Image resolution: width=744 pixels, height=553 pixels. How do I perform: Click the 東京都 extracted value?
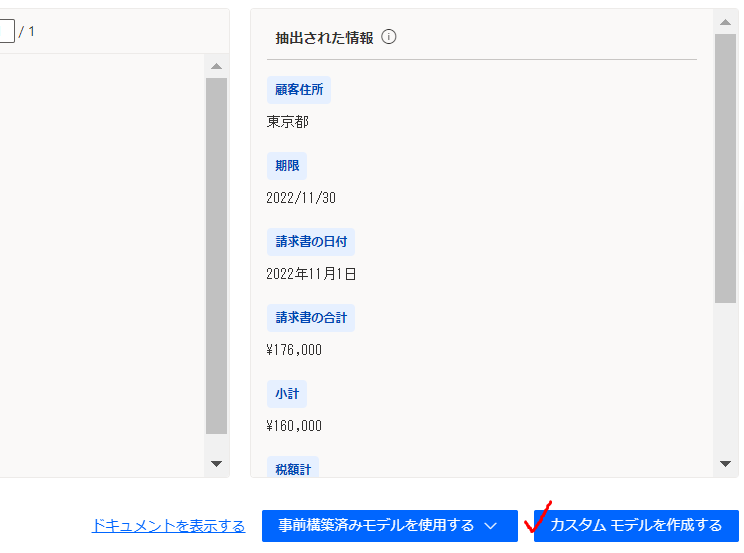tap(288, 122)
